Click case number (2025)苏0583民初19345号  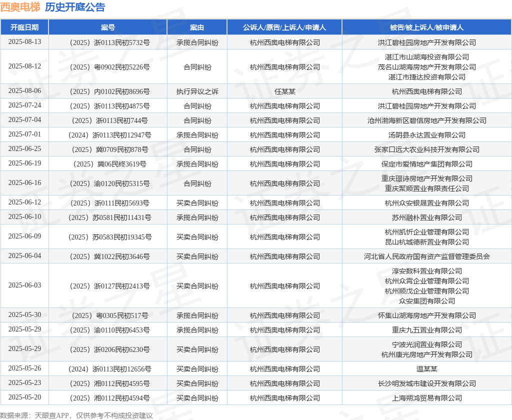(109, 237)
